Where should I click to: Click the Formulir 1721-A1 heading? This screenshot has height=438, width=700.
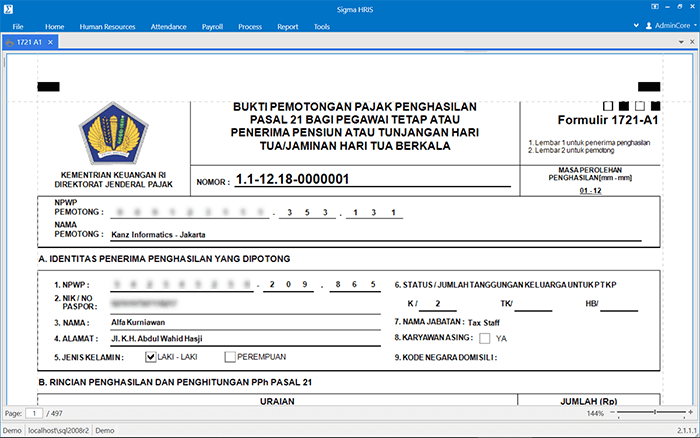pos(608,120)
